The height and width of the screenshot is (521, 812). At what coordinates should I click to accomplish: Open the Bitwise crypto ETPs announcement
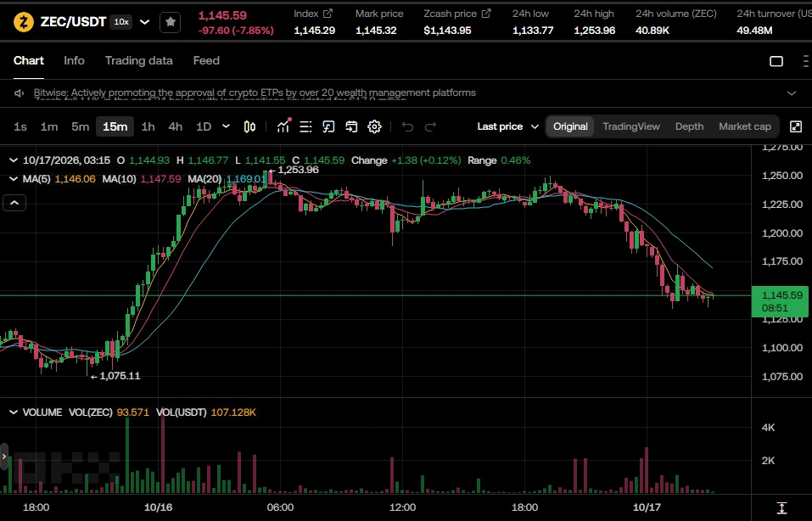pos(255,92)
